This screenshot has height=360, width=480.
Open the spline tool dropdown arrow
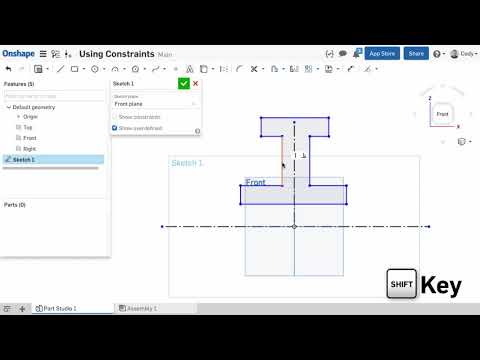165,69
